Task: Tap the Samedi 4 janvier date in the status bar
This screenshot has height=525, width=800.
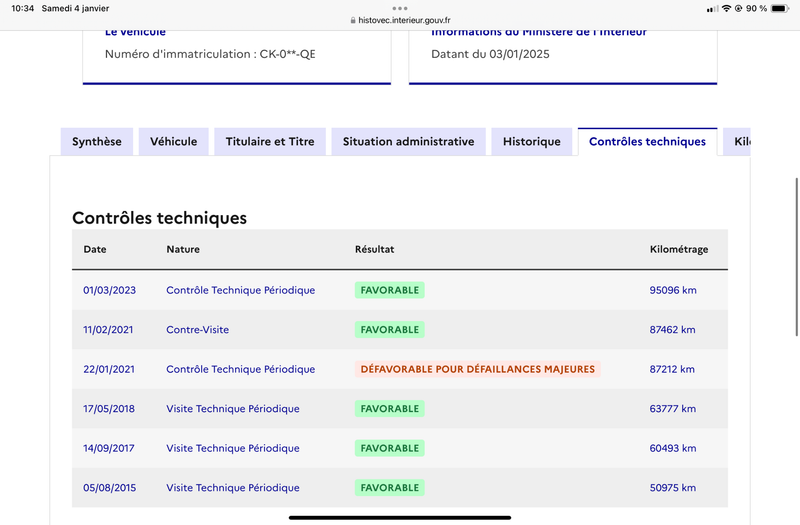Action: [x=75, y=8]
